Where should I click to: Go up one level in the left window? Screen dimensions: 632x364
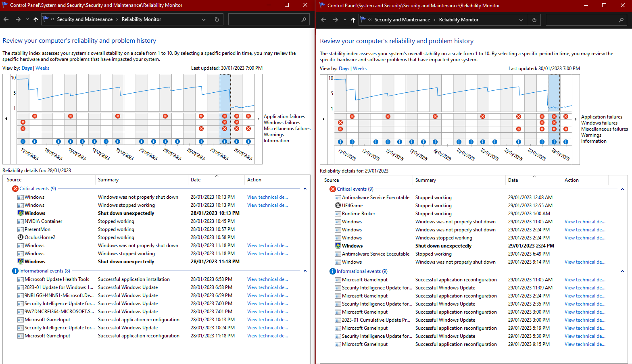[x=36, y=19]
